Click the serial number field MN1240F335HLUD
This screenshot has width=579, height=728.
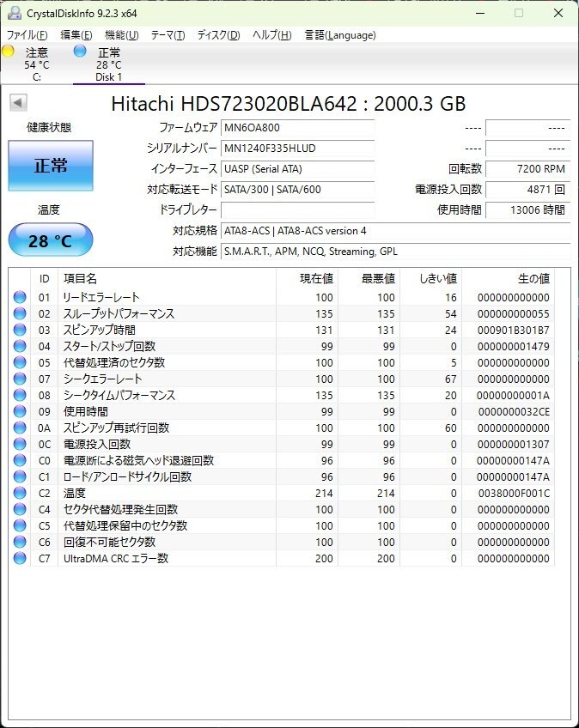click(x=297, y=149)
